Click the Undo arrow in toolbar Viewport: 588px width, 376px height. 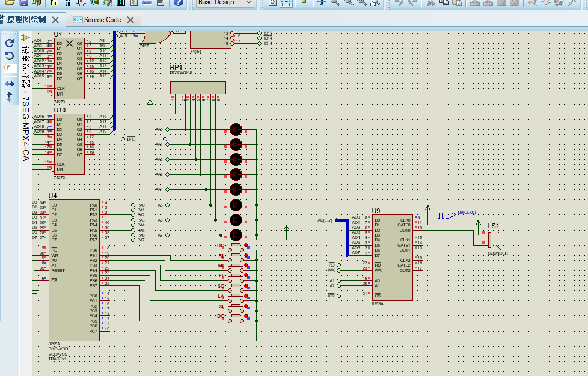pos(399,2)
